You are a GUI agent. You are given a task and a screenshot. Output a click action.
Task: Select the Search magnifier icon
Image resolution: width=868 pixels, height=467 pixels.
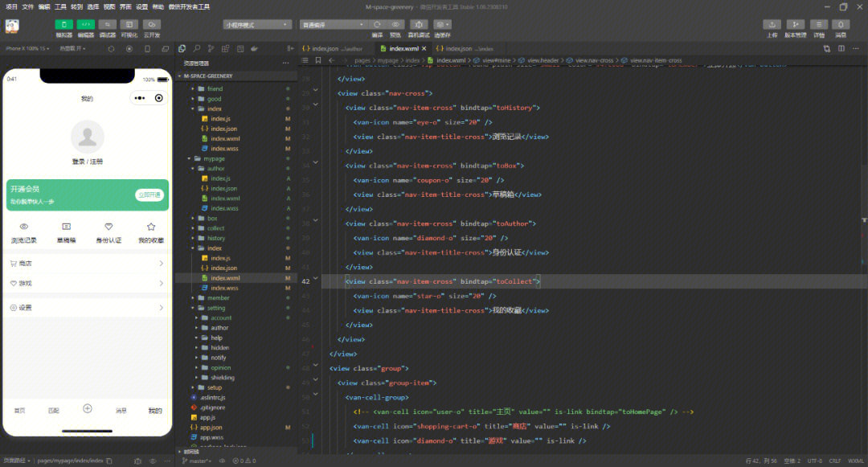pyautogui.click(x=197, y=49)
